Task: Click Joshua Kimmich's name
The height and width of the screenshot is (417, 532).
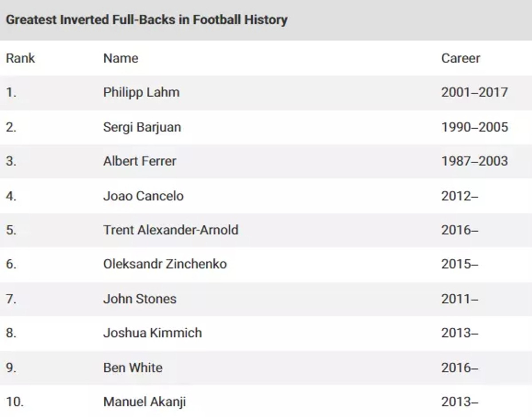Action: (x=153, y=333)
